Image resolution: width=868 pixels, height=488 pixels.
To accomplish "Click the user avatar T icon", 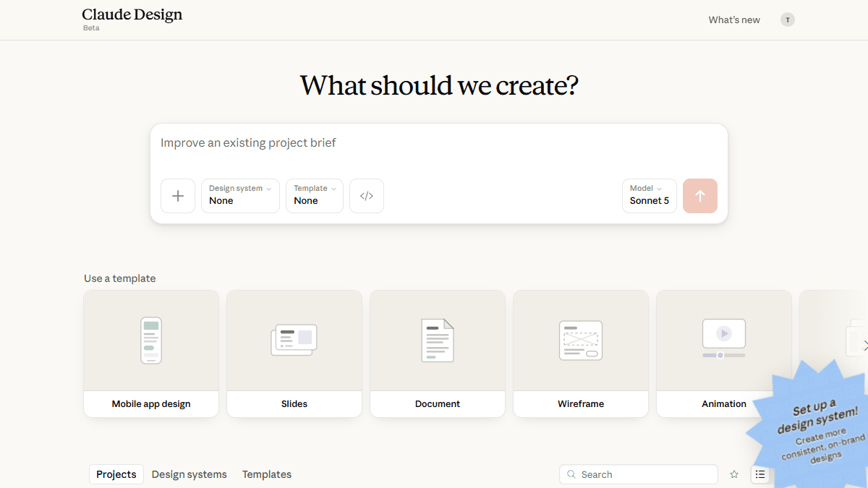I will click(788, 20).
